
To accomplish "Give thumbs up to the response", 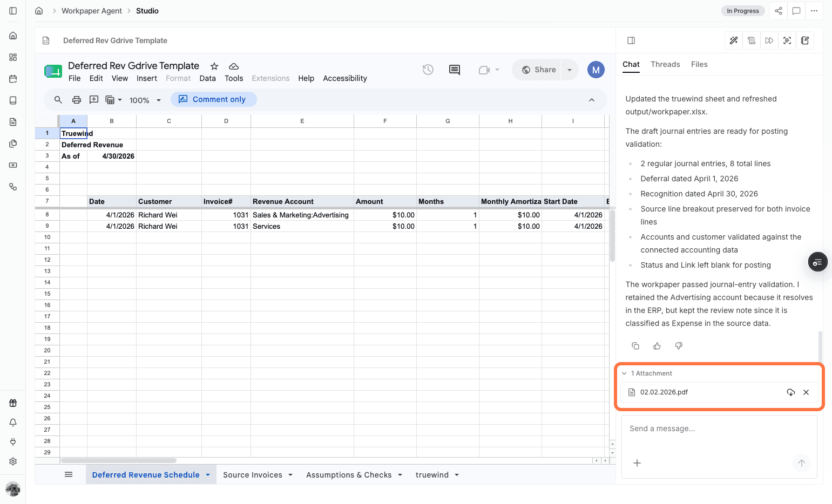I will 657,346.
